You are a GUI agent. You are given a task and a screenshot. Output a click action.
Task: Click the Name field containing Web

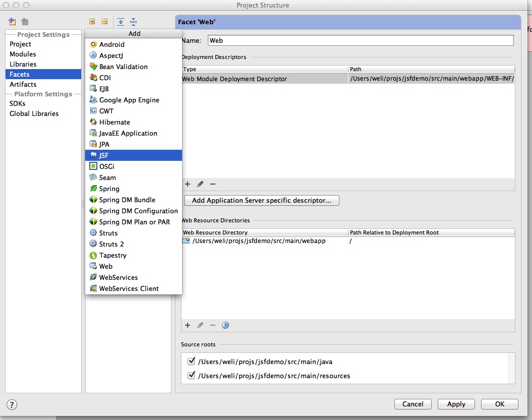pos(353,40)
